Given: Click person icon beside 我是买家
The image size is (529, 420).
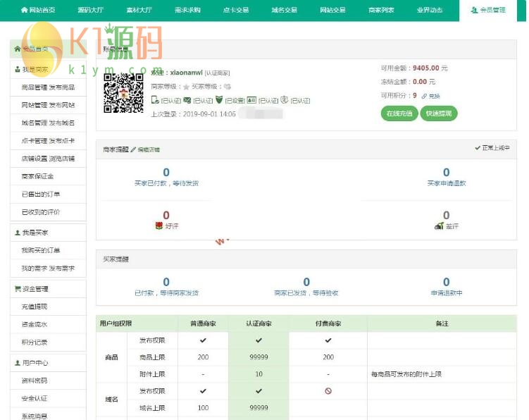Looking at the screenshot, I should click(18, 233).
